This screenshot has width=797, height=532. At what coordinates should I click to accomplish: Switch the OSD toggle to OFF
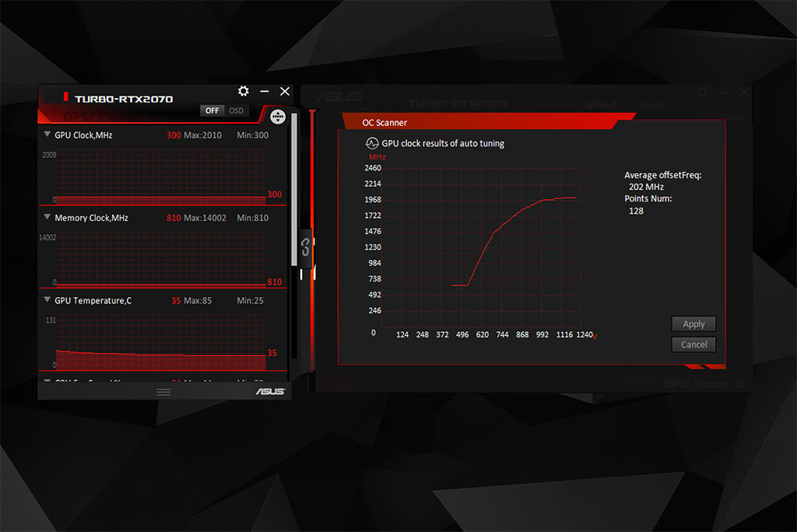click(212, 110)
